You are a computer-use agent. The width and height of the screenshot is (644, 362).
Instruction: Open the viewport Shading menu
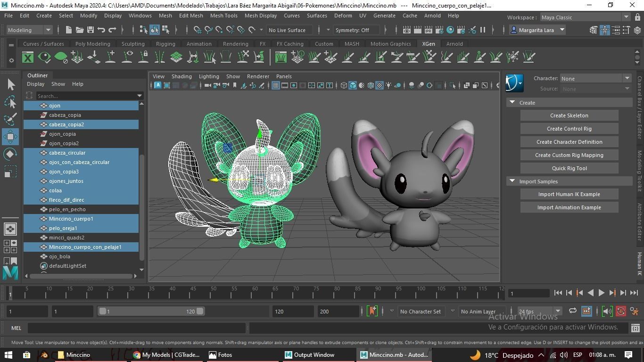(182, 76)
